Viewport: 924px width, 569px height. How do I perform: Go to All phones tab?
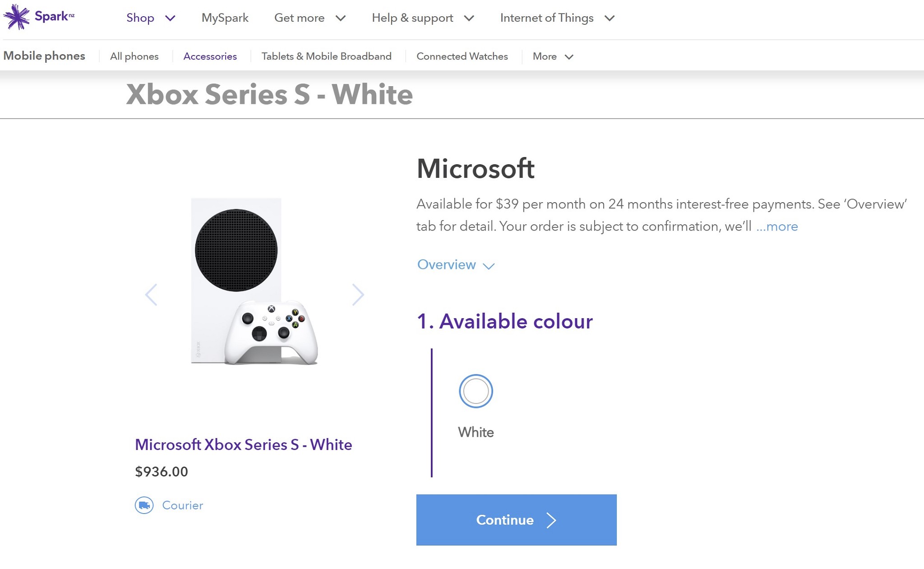pyautogui.click(x=134, y=56)
